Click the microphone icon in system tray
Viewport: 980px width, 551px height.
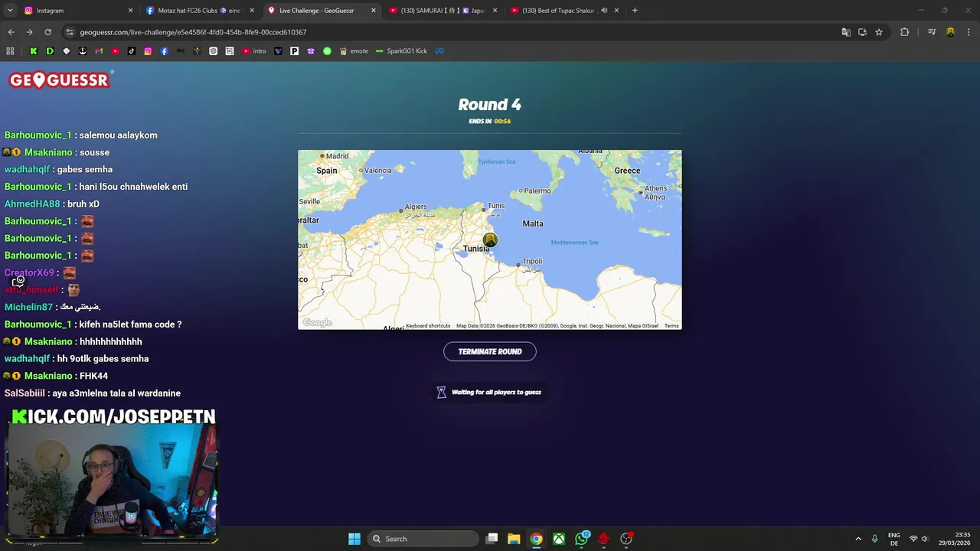pyautogui.click(x=874, y=539)
